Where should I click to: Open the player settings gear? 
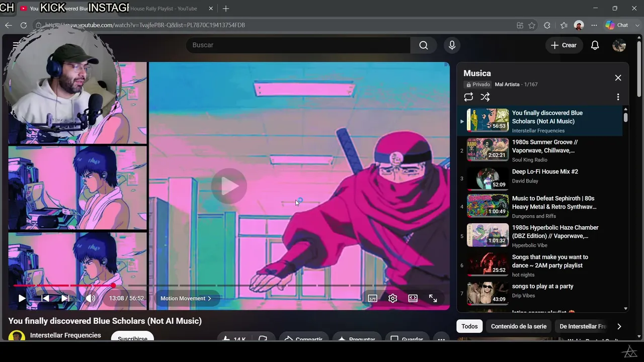point(392,298)
